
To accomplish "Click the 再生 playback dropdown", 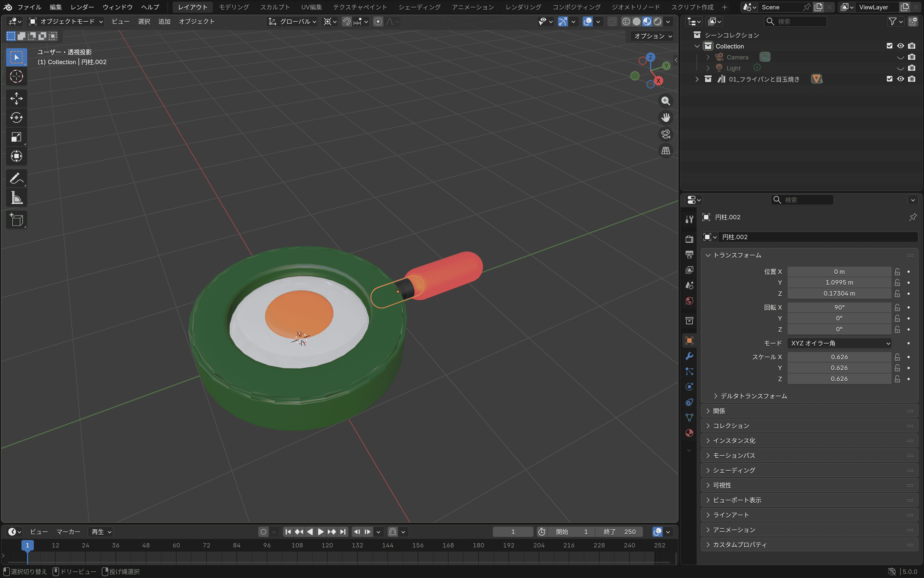I will tap(101, 532).
